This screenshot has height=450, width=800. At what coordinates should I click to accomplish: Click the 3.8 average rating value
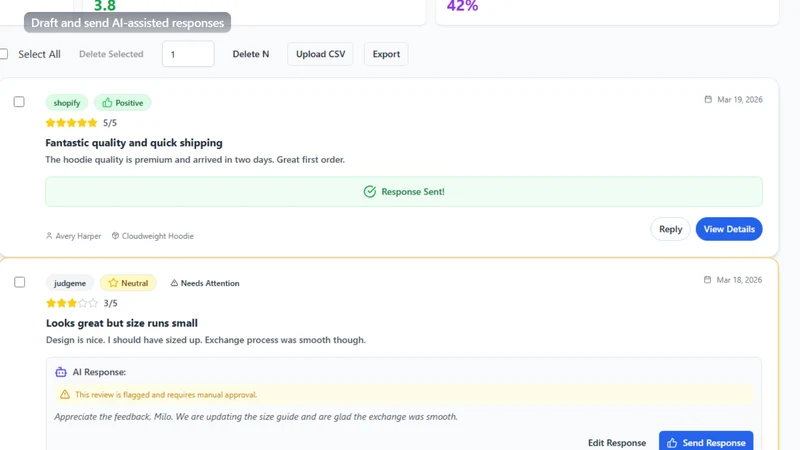105,6
